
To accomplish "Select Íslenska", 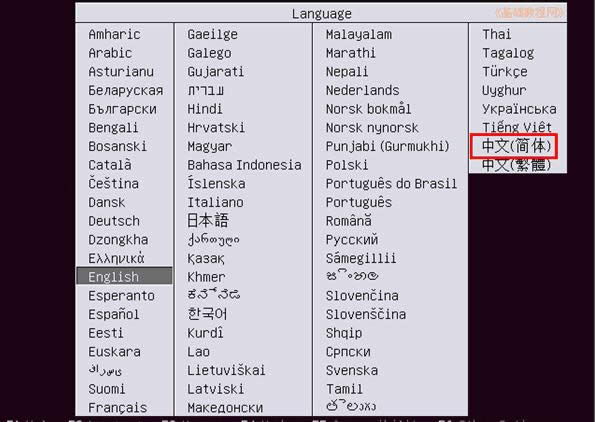I will 216,184.
